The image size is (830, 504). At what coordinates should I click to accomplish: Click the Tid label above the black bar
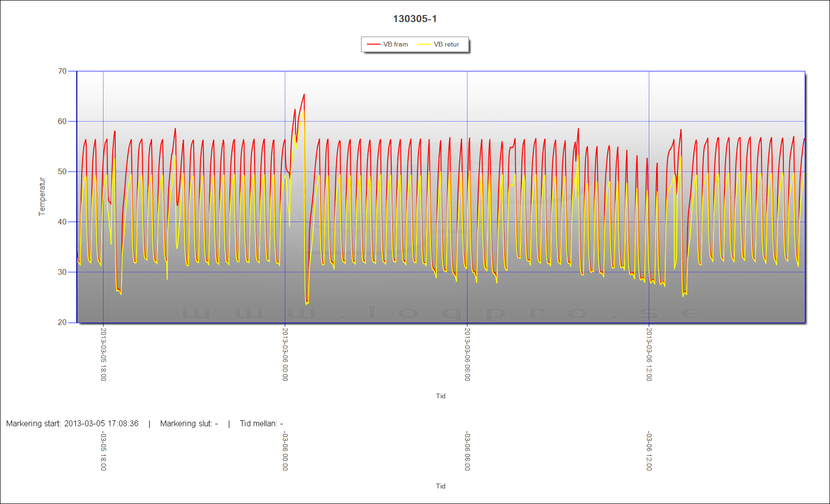[x=440, y=396]
